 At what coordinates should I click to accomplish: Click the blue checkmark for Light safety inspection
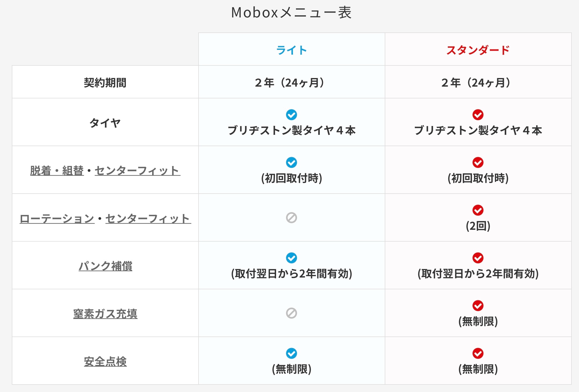(x=291, y=353)
